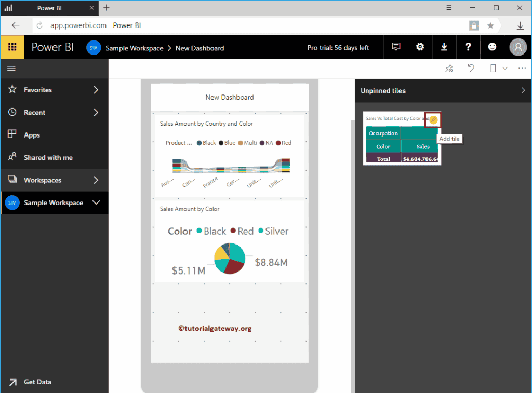This screenshot has height=393, width=532.
Task: Click the Total value $4,684,786.6 cell
Action: coord(420,159)
